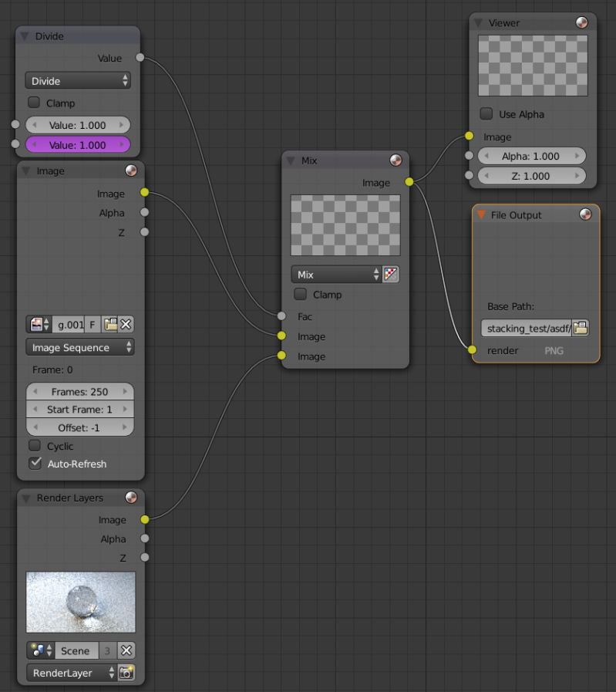Click Z 1.000 field in Viewer
This screenshot has width=616, height=692.
click(532, 176)
